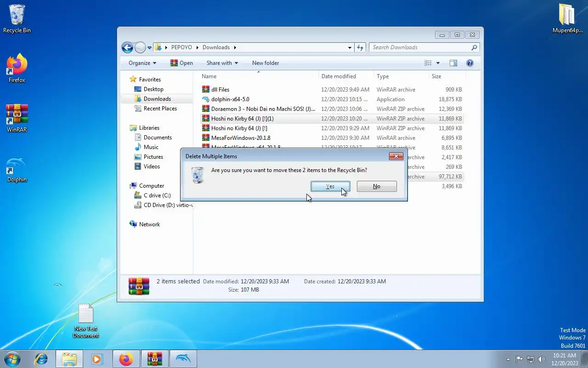Screen dimensions: 588x368
Task: Open the view options dropdown arrow
Action: 438,63
